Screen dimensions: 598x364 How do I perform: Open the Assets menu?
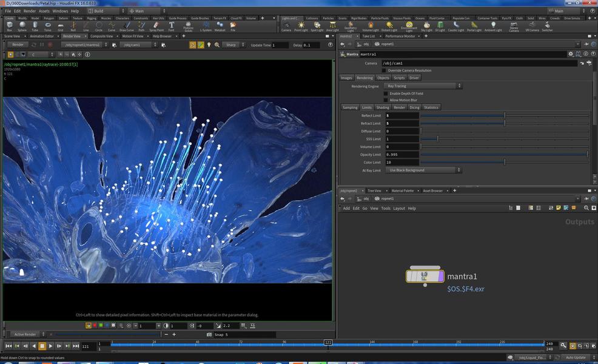44,11
